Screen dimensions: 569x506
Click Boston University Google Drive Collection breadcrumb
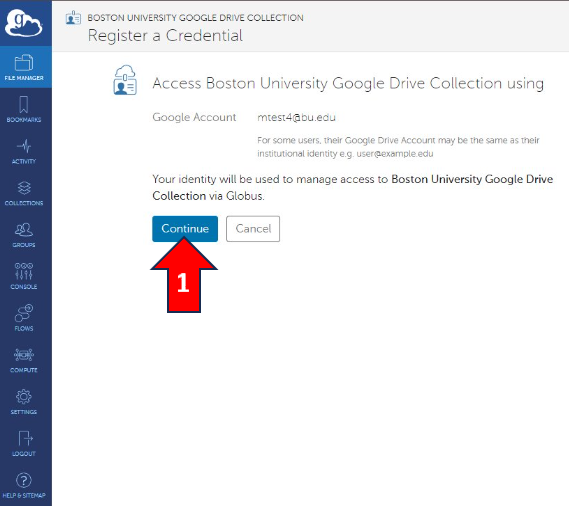[195, 18]
